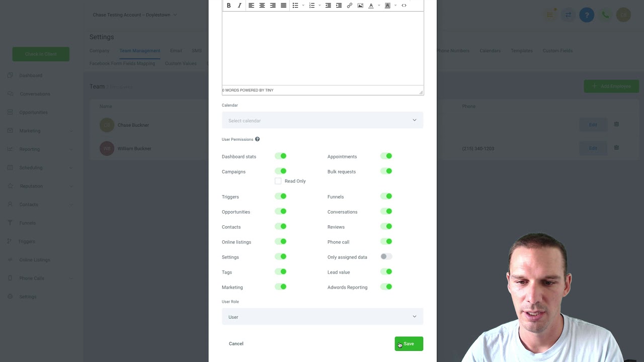Edit William Buckner in team list
This screenshot has width=644, height=362.
pos(593,148)
